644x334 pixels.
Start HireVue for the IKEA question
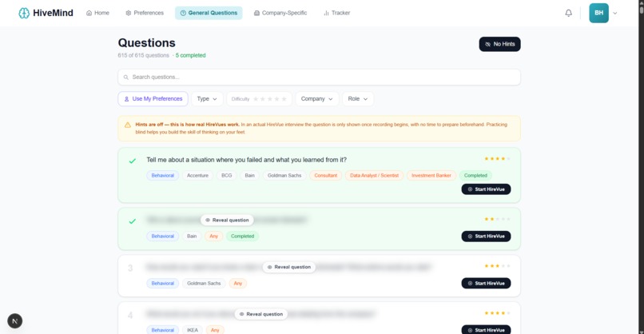486,329
